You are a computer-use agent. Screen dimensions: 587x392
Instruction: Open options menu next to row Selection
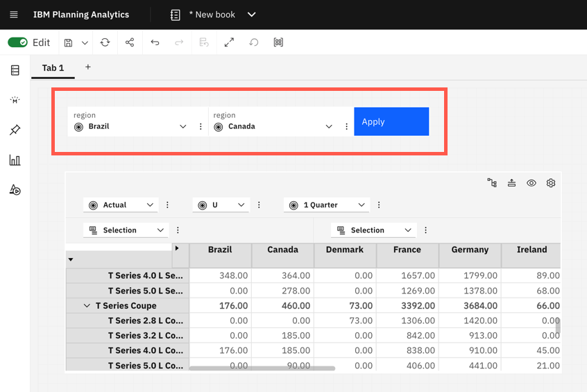(178, 230)
